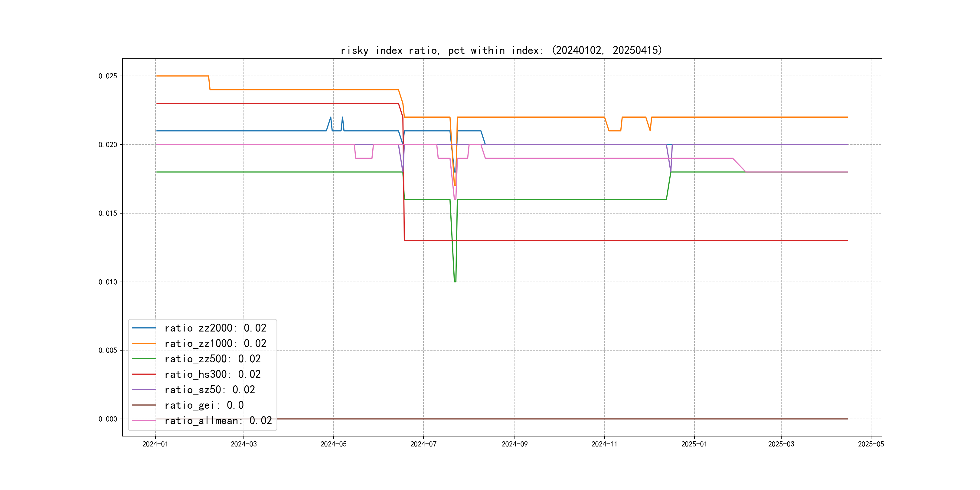Select the 'ratio_zz2000: 0.02' legend label

tap(215, 328)
